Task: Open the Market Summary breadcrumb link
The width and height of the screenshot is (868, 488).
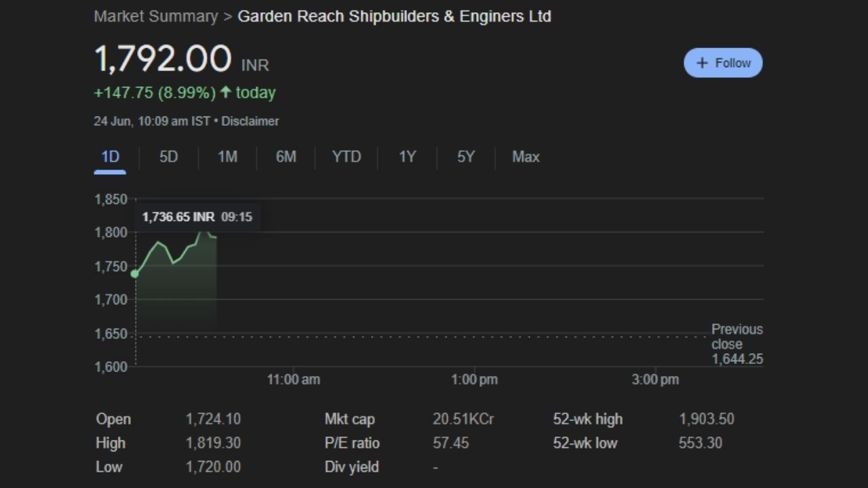Action: click(156, 16)
